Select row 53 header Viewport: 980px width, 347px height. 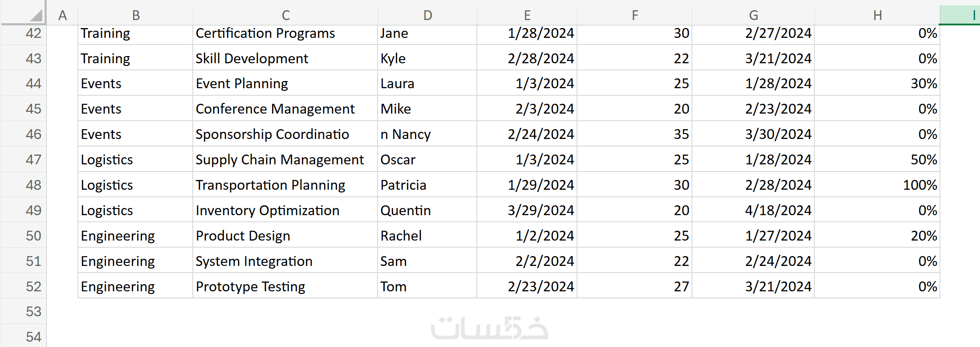(33, 311)
